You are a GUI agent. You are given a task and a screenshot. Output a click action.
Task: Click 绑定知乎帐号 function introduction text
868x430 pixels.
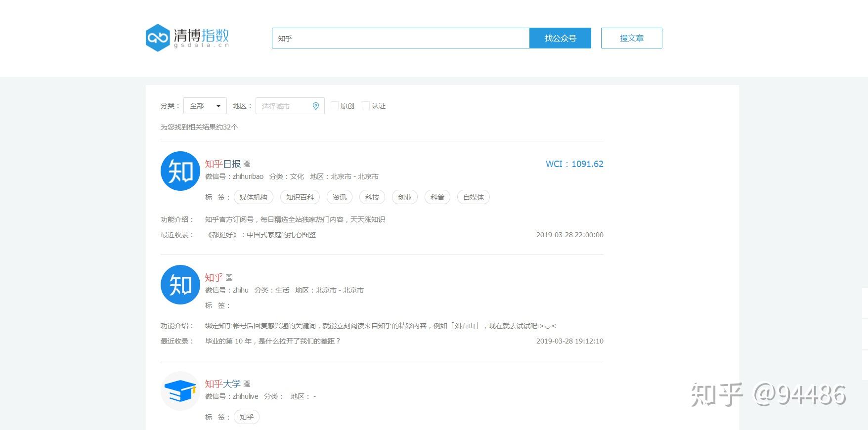[x=381, y=326]
